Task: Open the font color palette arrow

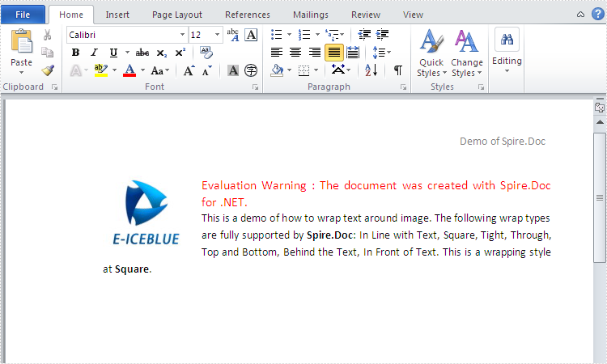Action: (142, 70)
